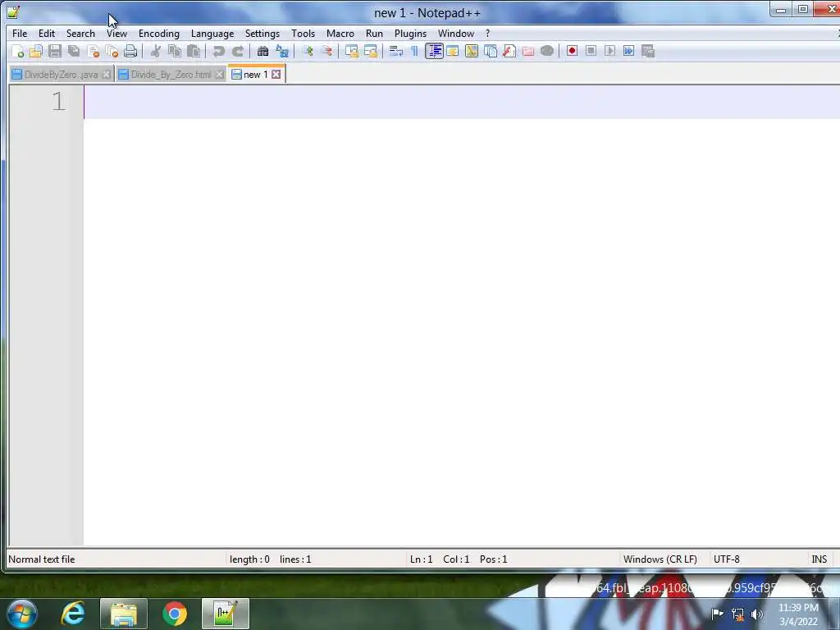Open the Macro menu

[x=340, y=33]
